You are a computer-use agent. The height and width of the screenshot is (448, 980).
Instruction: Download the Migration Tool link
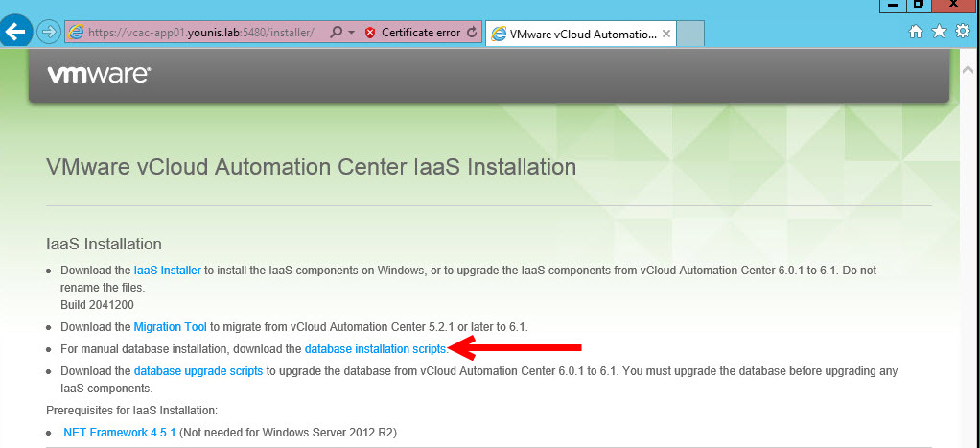click(x=170, y=327)
